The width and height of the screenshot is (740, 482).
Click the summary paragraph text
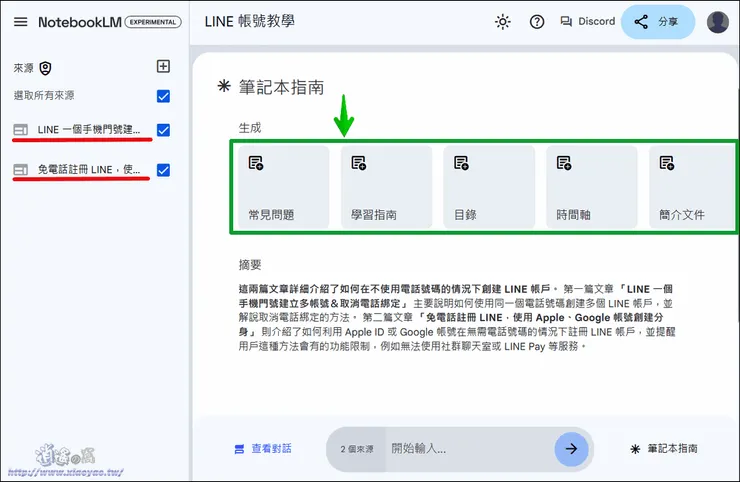(457, 318)
